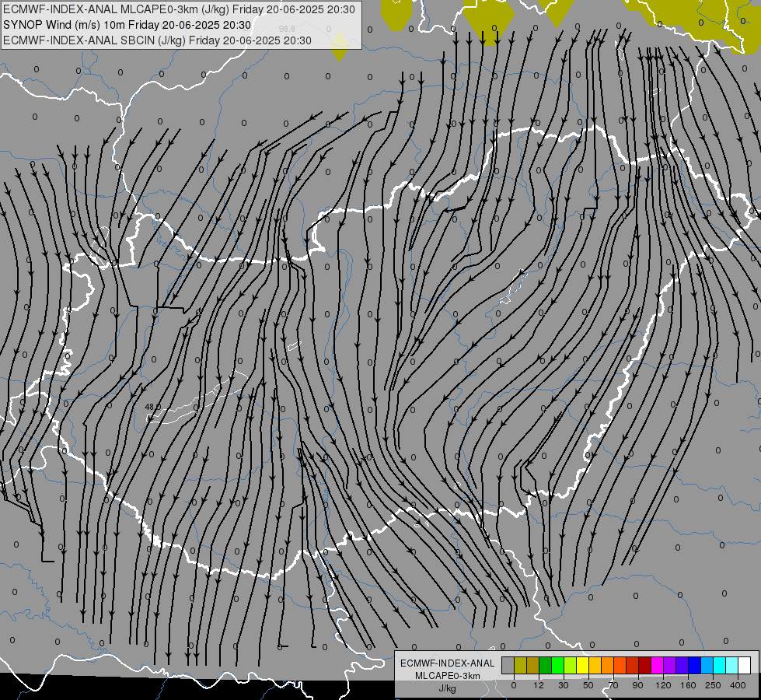Screen dimensions: 761x700
Task: Click the legend tick value 160
Action: point(688,685)
